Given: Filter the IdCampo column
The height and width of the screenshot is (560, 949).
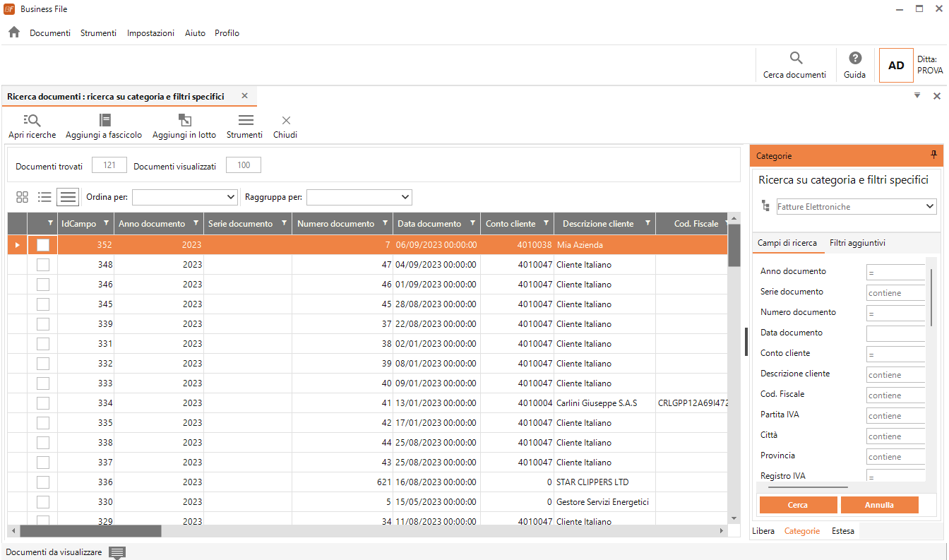Looking at the screenshot, I should [x=106, y=223].
